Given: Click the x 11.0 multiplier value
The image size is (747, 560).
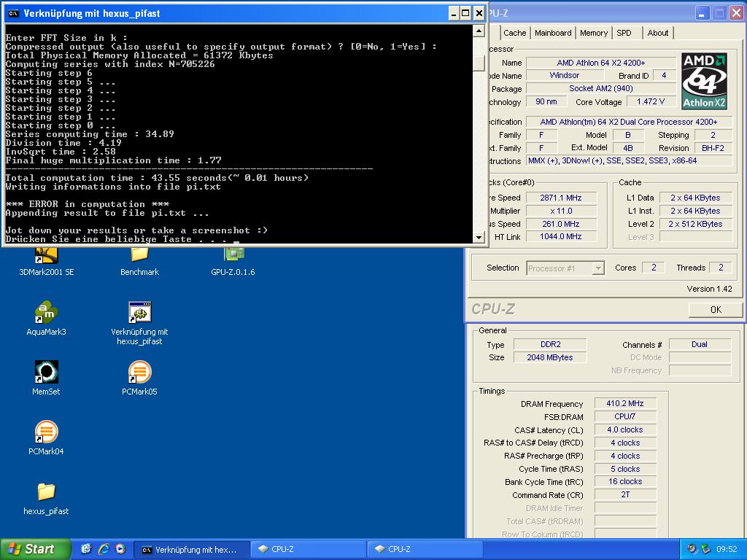Looking at the screenshot, I should pyautogui.click(x=561, y=211).
